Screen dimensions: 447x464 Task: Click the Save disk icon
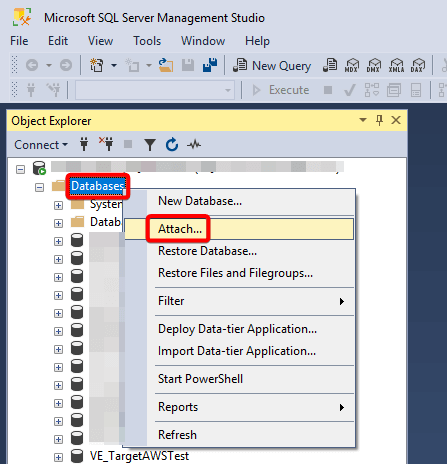click(188, 65)
